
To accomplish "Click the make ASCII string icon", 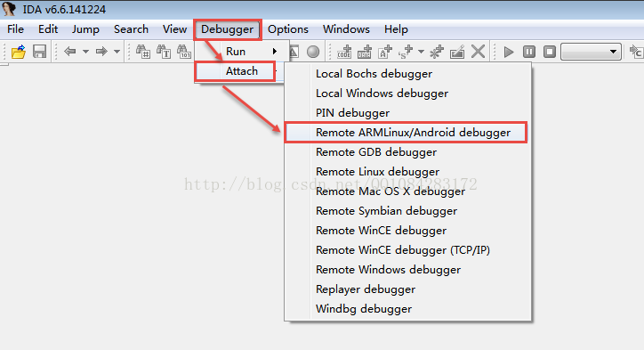I will point(385,52).
